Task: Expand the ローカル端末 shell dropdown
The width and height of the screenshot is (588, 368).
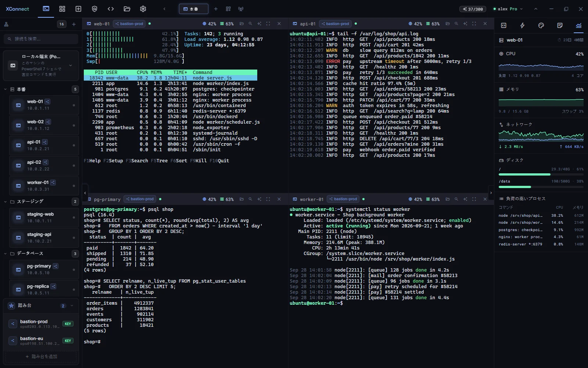Action: point(71,66)
